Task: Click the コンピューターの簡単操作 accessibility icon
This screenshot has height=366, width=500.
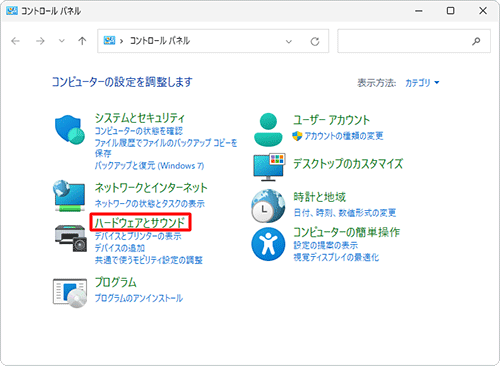Action: click(268, 244)
